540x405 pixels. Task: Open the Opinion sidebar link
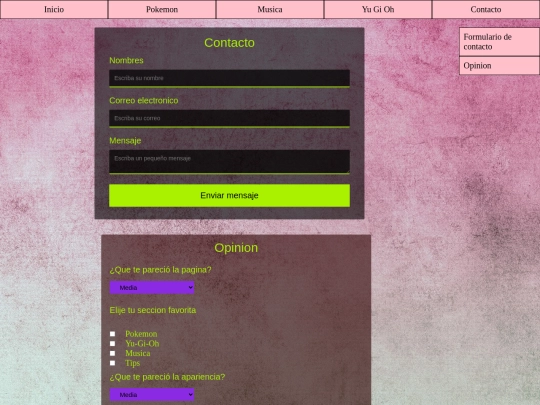tap(499, 65)
